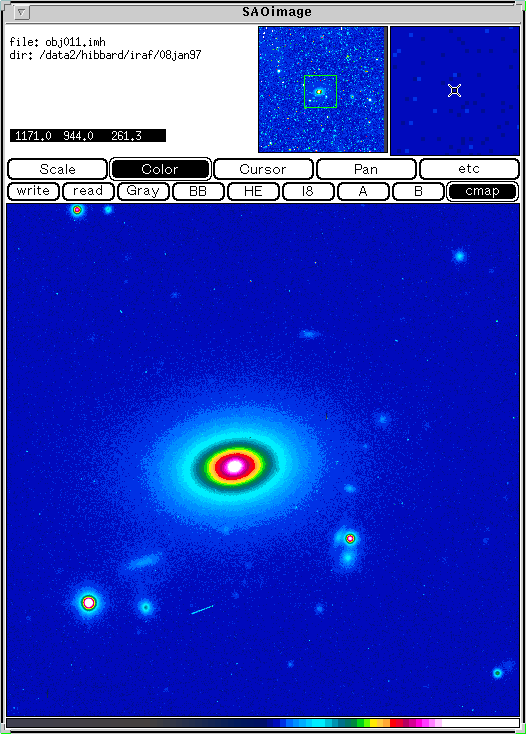The height and width of the screenshot is (734, 526).
Task: Select the I8 colormap option
Action: (308, 191)
